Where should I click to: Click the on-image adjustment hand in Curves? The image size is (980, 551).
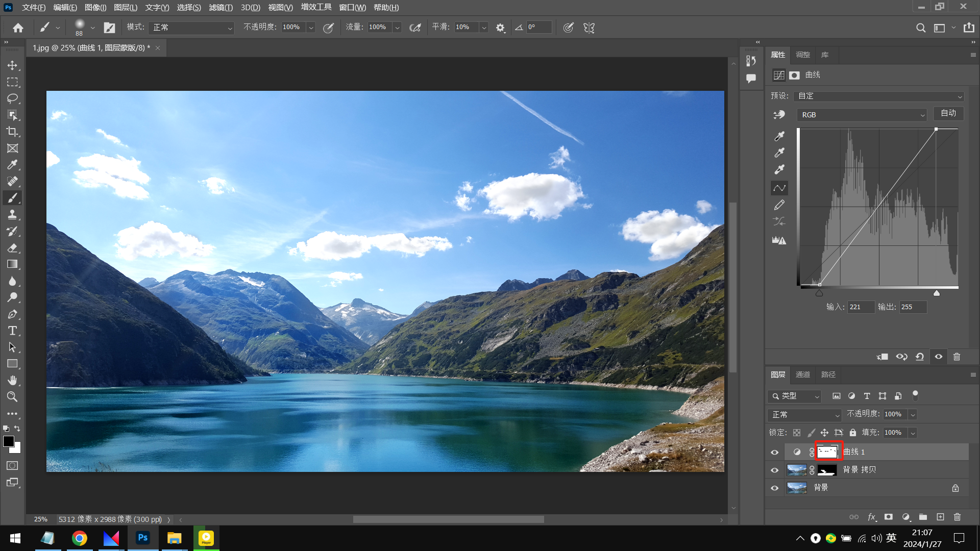(779, 115)
